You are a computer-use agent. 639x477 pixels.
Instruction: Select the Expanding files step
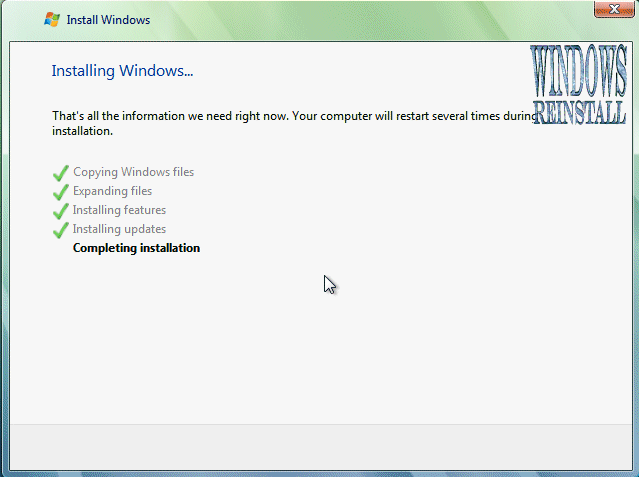pos(112,191)
